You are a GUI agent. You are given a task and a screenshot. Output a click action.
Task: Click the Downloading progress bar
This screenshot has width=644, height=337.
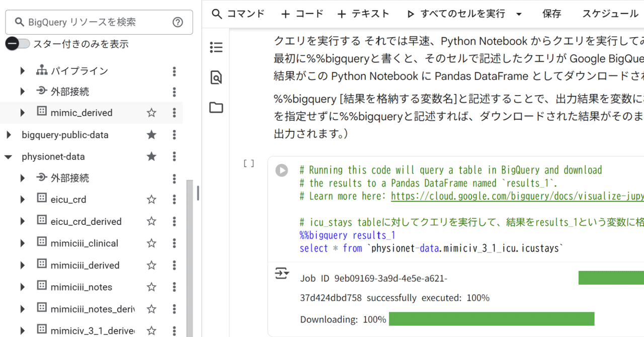(x=492, y=319)
